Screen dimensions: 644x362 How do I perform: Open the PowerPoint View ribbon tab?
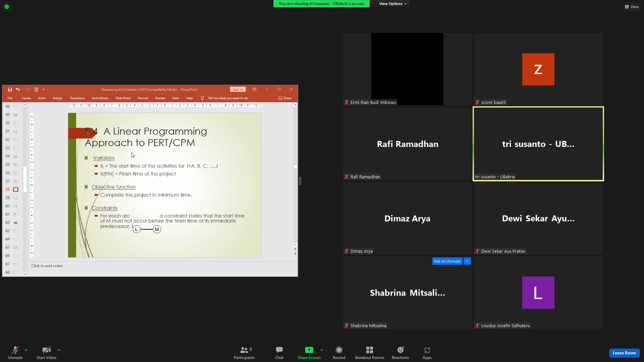pyautogui.click(x=175, y=98)
